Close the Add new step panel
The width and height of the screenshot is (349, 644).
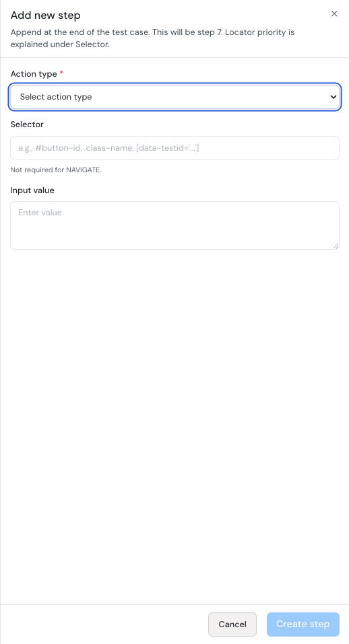point(334,13)
